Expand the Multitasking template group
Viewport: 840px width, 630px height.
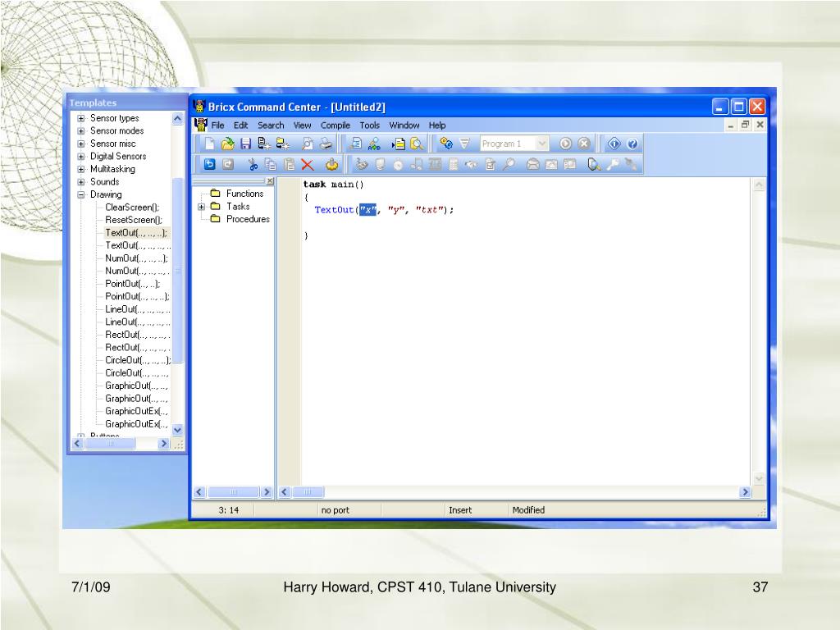coord(81,169)
